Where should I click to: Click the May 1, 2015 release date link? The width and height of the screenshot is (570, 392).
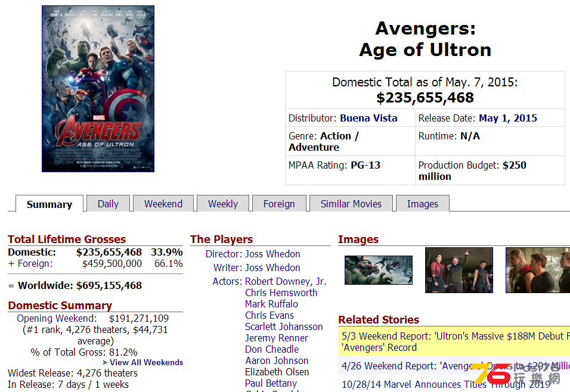point(508,118)
